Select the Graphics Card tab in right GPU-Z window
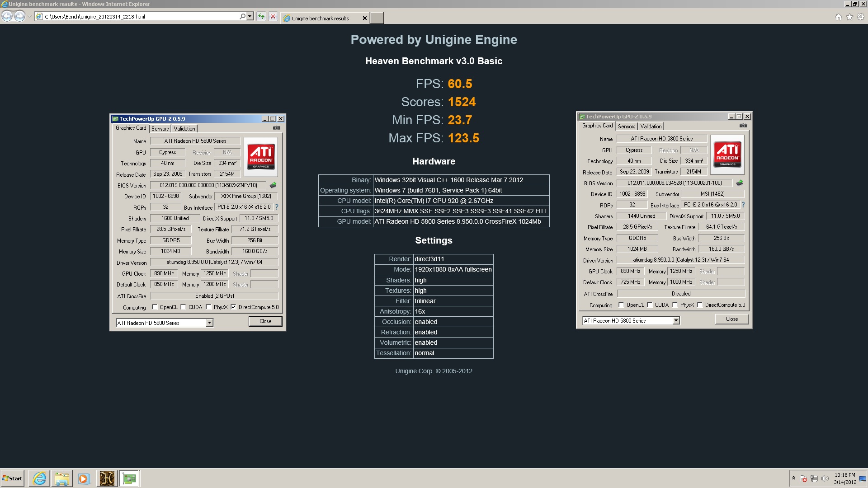This screenshot has height=488, width=868. (598, 126)
